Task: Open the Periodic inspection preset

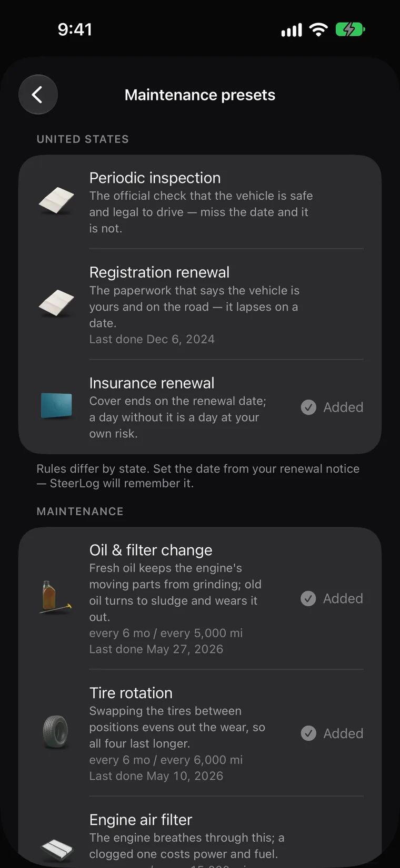Action: click(x=200, y=202)
